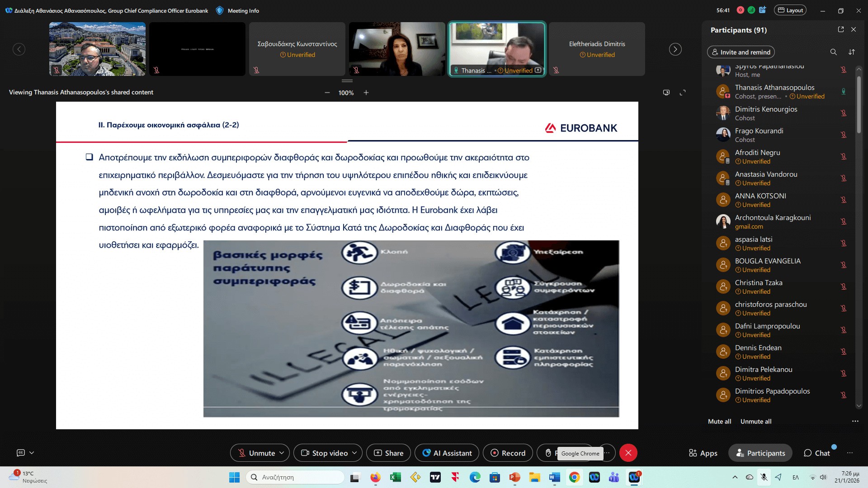Click the annotate/control shared screen icon
This screenshot has width=868, height=488.
pos(666,93)
